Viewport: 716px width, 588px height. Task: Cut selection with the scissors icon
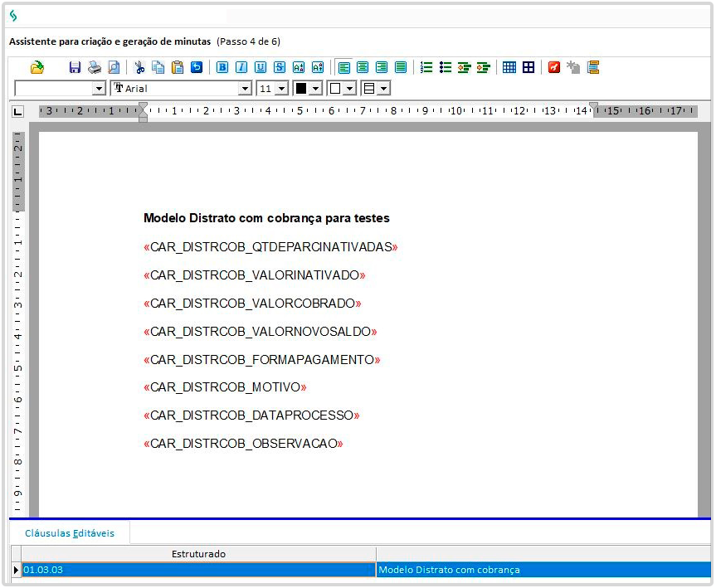click(139, 68)
